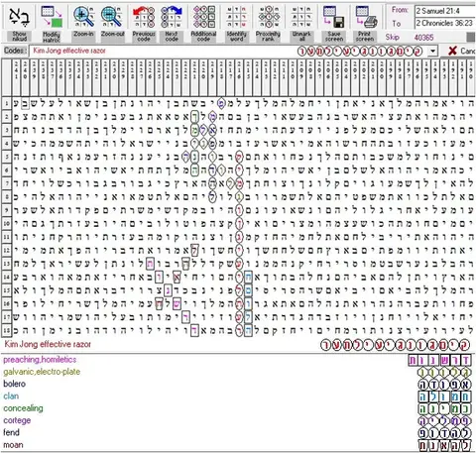Select the concealing code row

[238, 408]
